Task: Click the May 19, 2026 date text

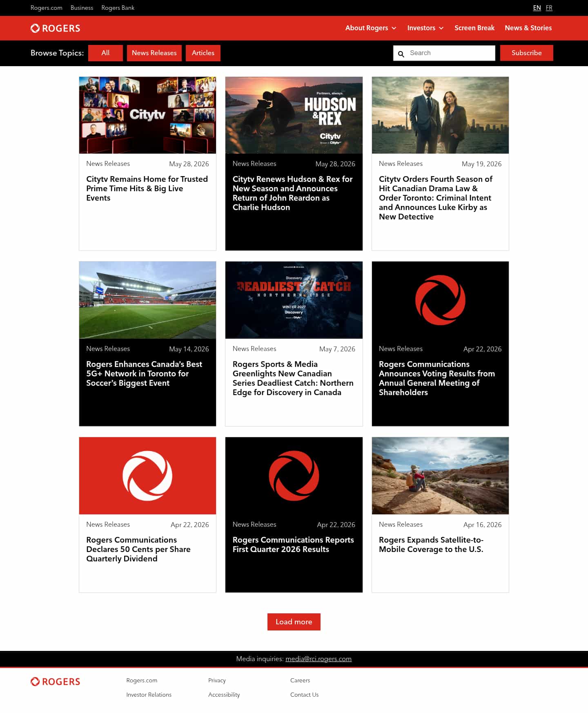Action: [x=482, y=164]
